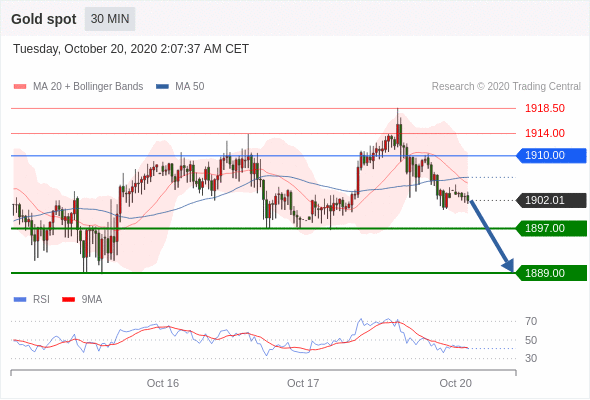Click the '9MA' legend label
This screenshot has height=400, width=590.
coord(92,300)
